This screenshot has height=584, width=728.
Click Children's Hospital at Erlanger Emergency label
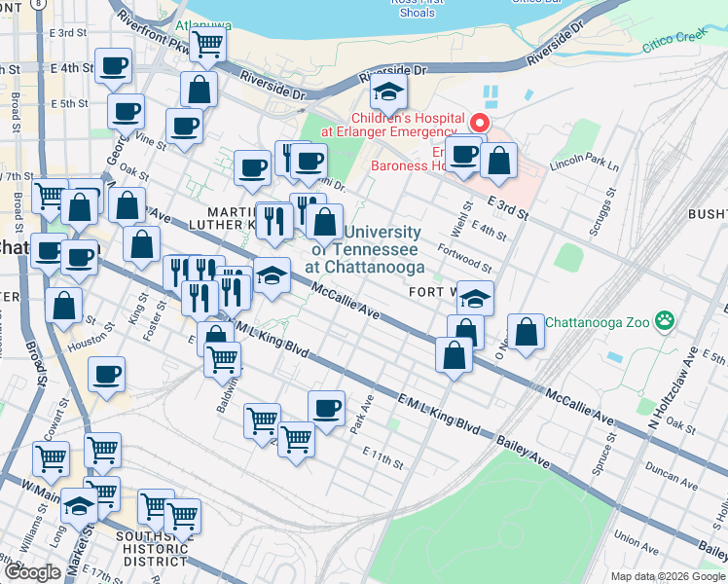393,125
